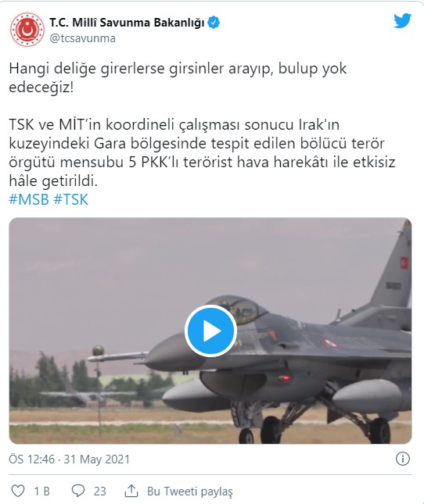
Task: Click the Twitter bird logo
Action: [402, 21]
